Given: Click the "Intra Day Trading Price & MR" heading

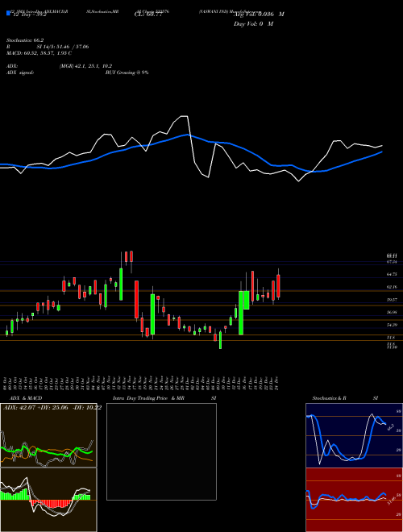Looking at the screenshot, I should click(148, 398).
